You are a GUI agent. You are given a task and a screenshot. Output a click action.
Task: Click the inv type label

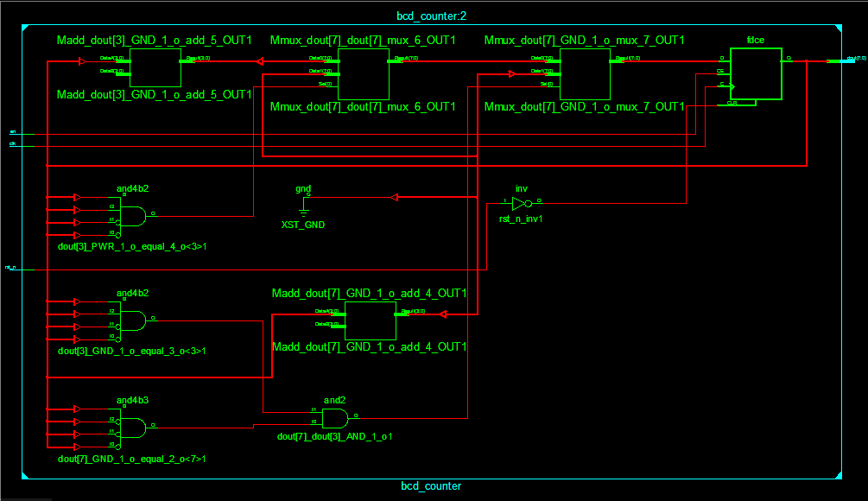click(x=522, y=189)
